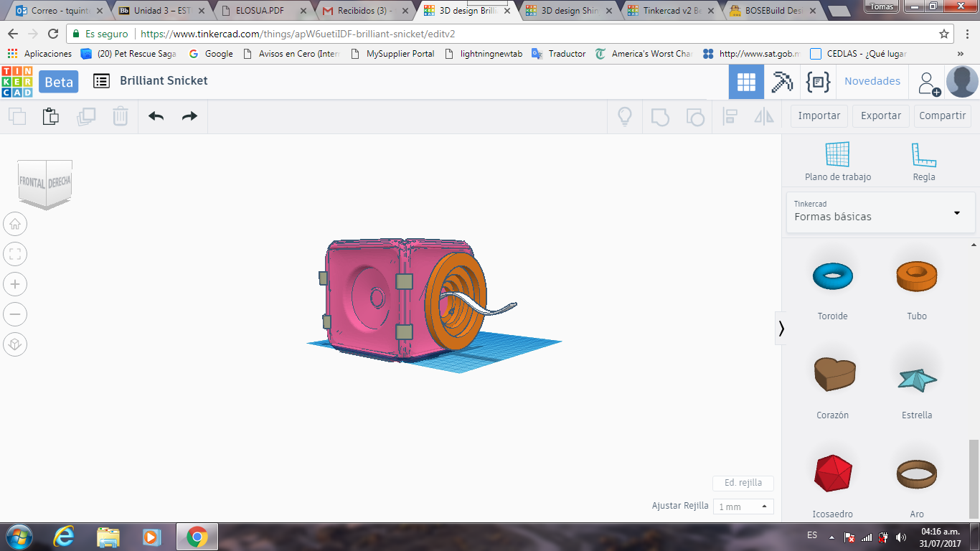This screenshot has height=551, width=980.
Task: Click the Compartir button
Action: (x=943, y=116)
